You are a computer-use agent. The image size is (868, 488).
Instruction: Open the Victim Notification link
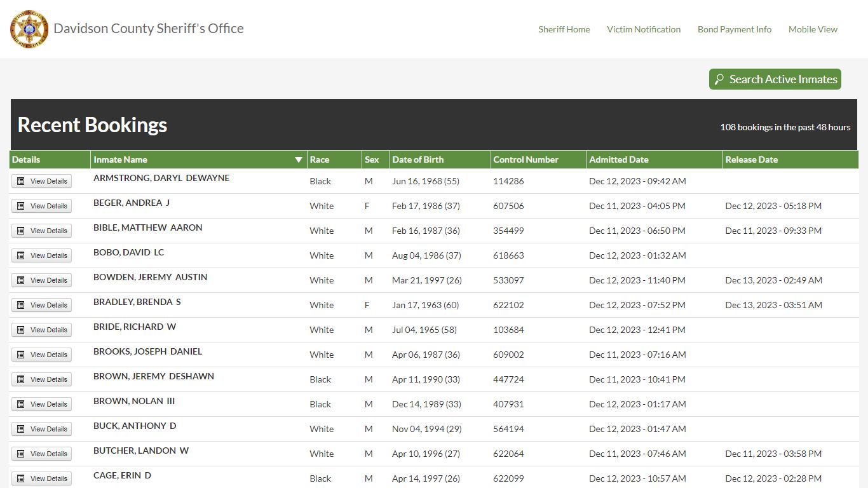644,29
